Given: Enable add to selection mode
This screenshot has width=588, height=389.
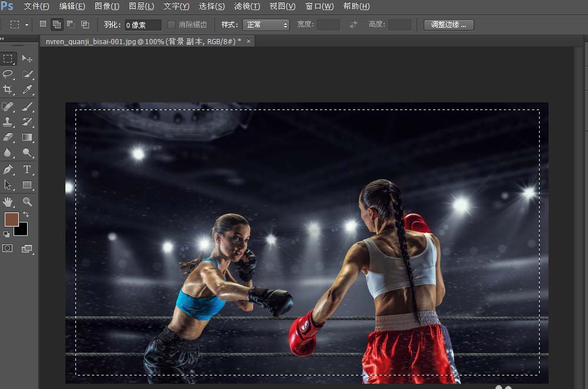Looking at the screenshot, I should [57, 24].
